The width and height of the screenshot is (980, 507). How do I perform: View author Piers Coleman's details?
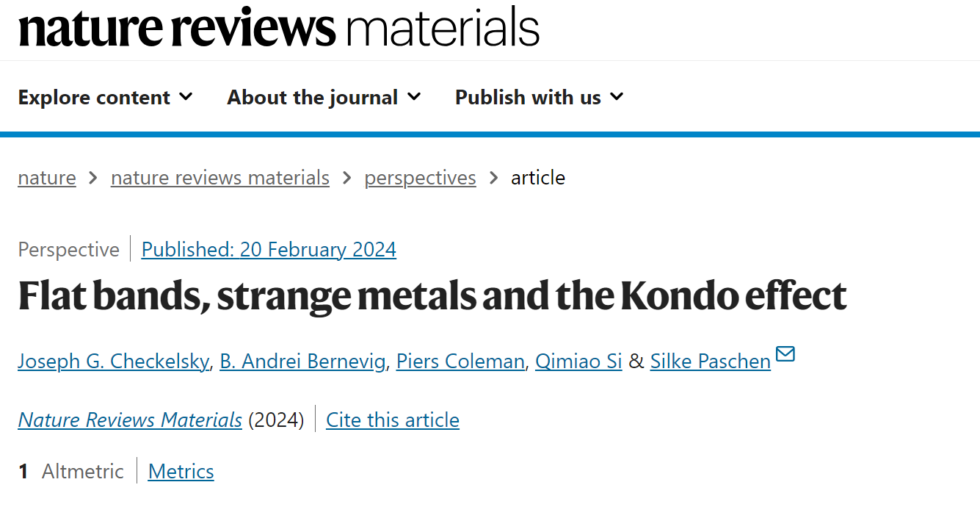click(x=460, y=362)
